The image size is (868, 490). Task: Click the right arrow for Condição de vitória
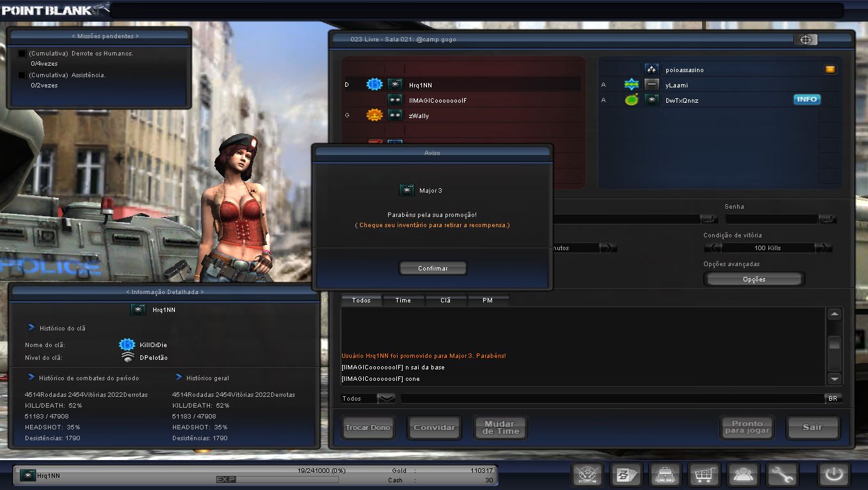[x=824, y=248]
